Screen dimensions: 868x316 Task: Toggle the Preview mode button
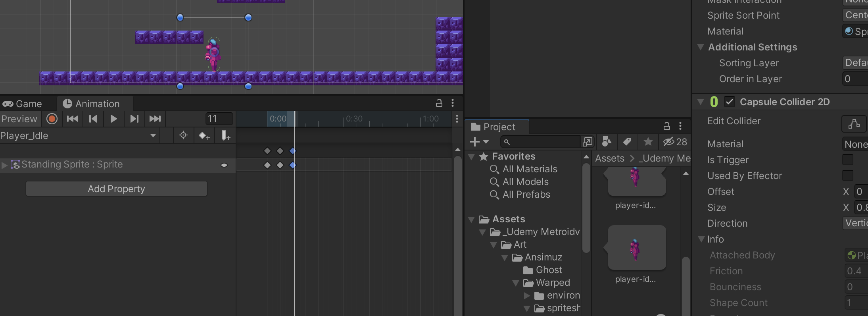click(20, 119)
